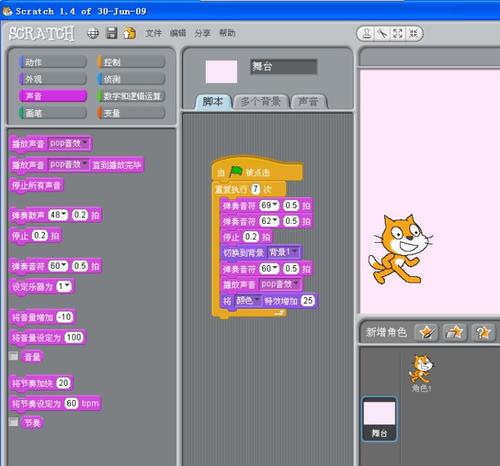Viewport: 500px width, 466px height.
Task: Select the 侦测 block category
Action: pos(131,79)
